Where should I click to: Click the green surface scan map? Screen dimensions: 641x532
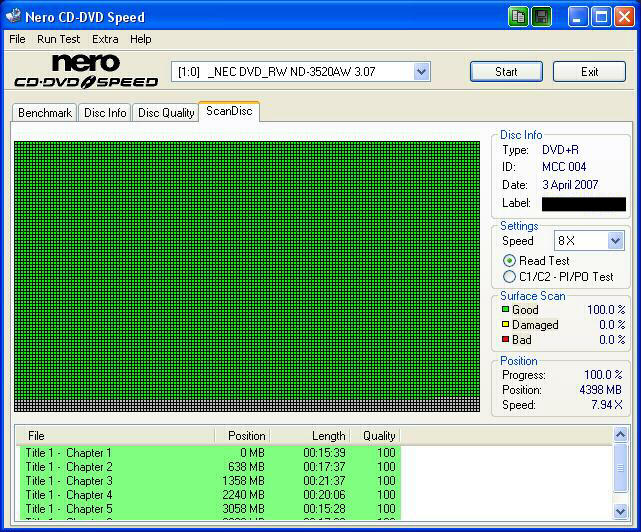point(247,276)
